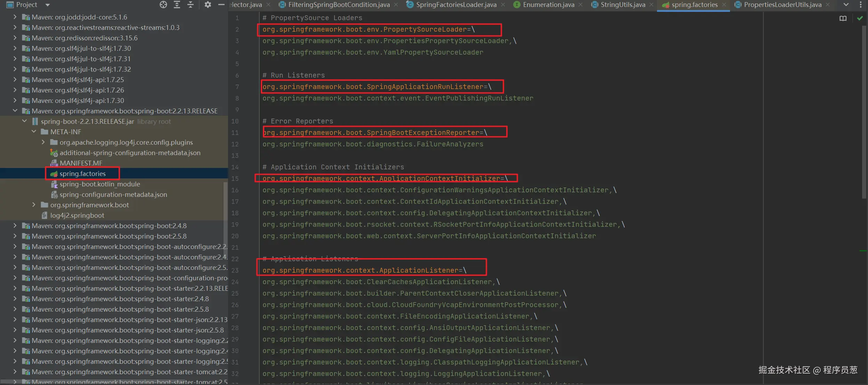Open the Project view dropdown
The width and height of the screenshot is (868, 385).
48,5
